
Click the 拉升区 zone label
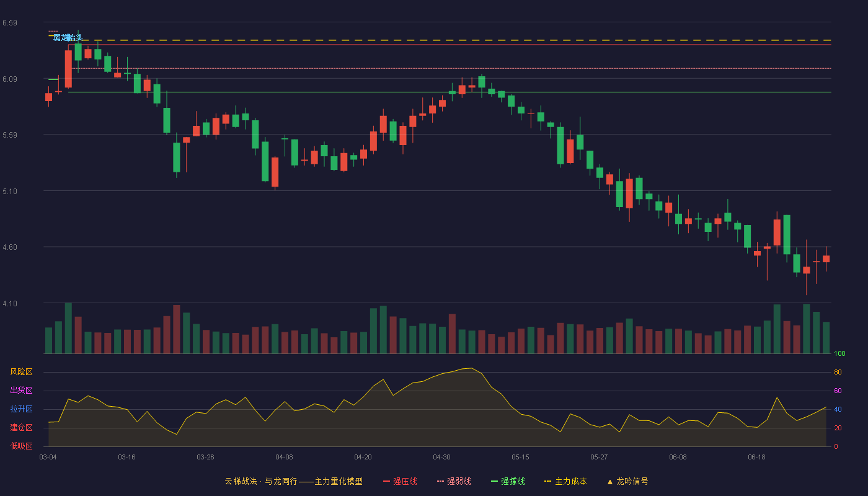coord(21,409)
